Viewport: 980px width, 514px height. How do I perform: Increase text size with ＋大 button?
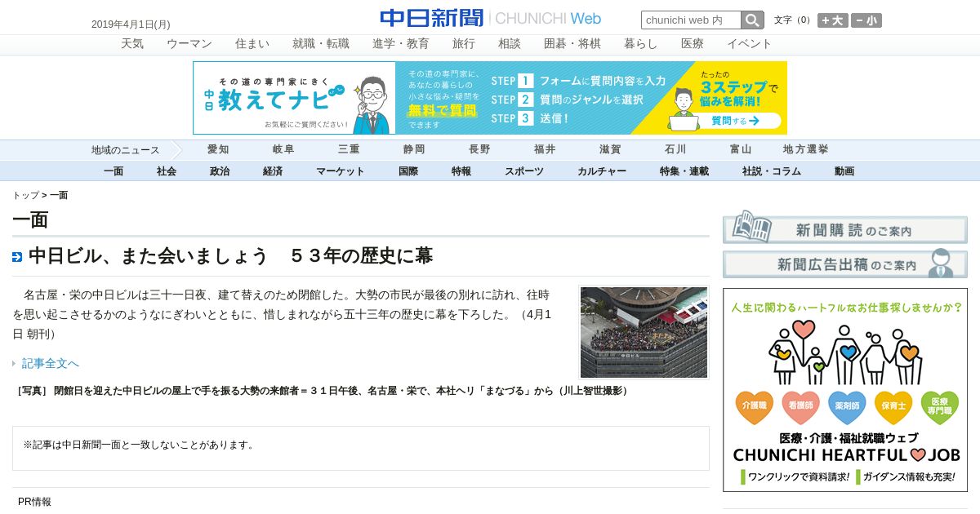coord(833,20)
